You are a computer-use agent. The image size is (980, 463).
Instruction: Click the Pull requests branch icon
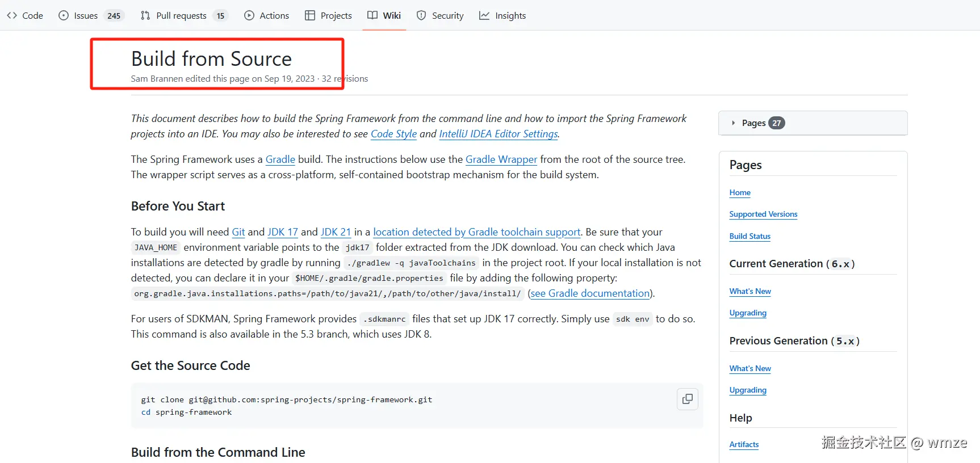coord(145,15)
